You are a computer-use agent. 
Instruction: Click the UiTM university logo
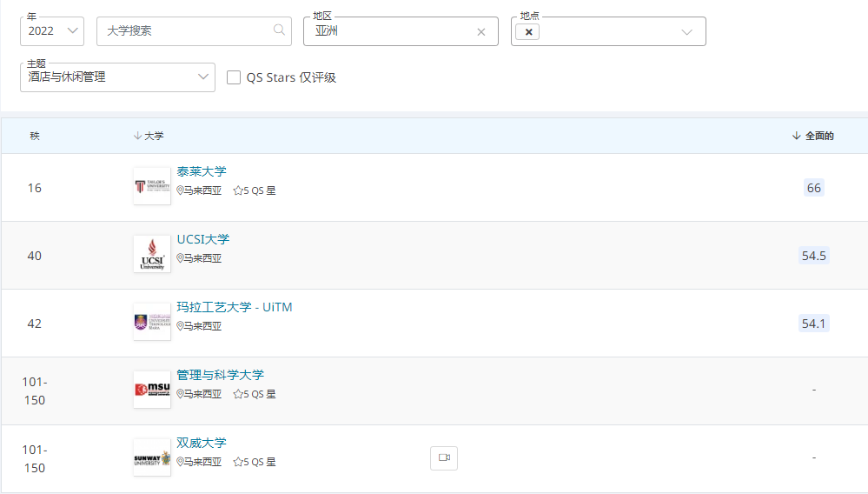152,322
